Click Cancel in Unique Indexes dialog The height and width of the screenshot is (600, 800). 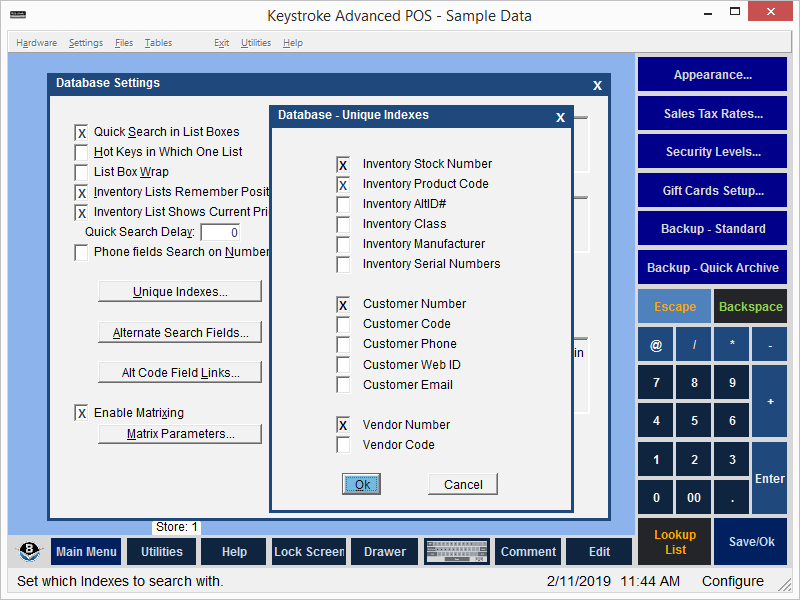463,484
